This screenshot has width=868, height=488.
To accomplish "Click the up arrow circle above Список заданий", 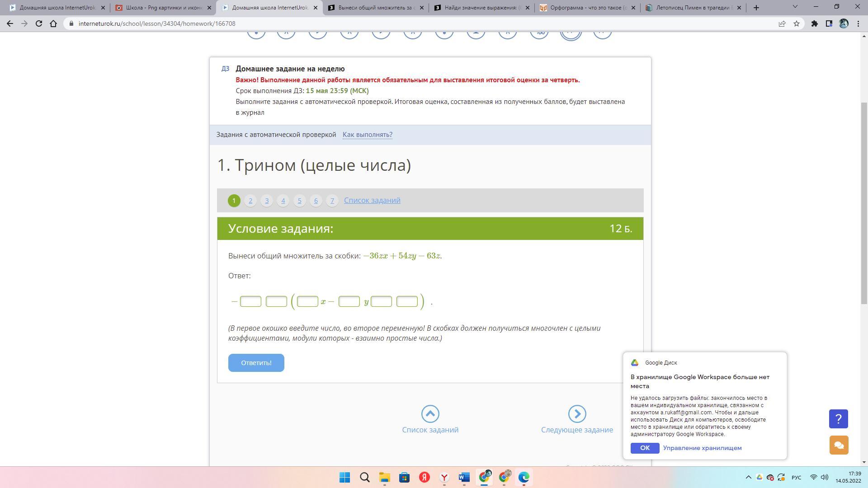I will [430, 413].
